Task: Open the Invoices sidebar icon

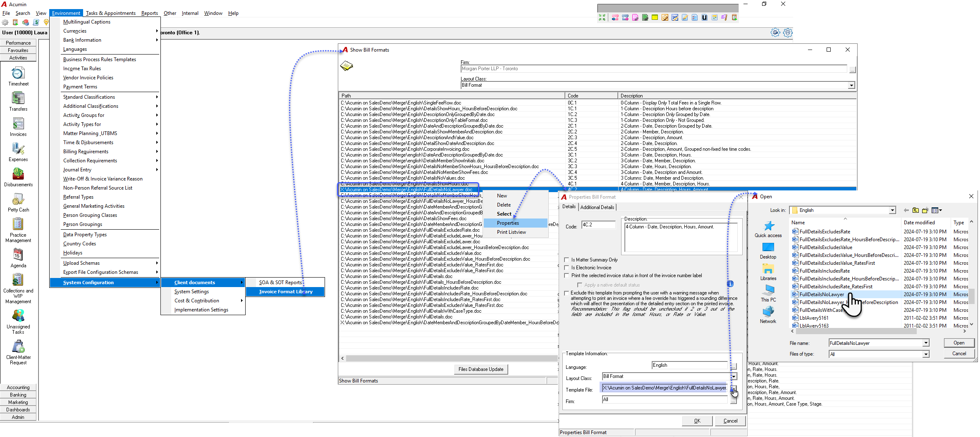Action: pos(18,123)
